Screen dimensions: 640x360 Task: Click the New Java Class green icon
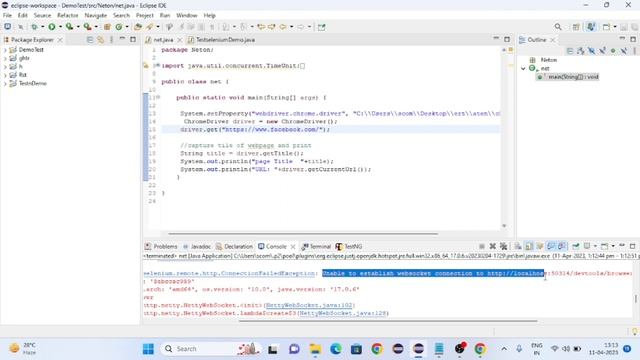[x=119, y=27]
